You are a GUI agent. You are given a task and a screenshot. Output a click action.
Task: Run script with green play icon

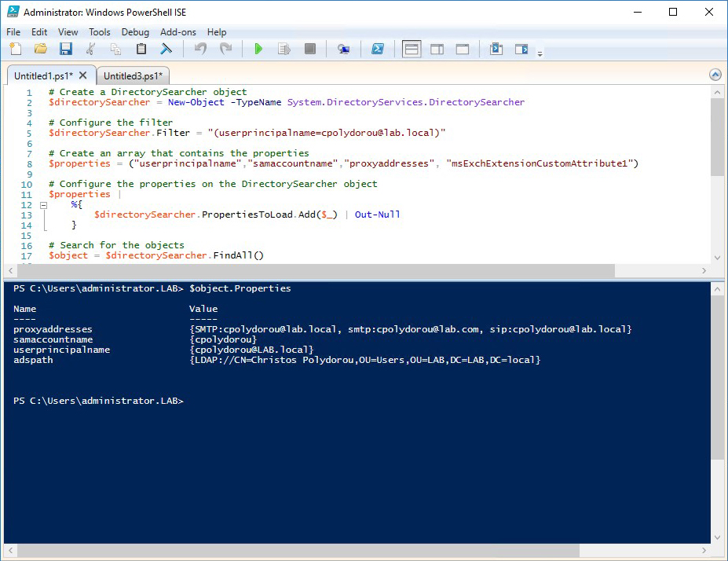coord(258,49)
